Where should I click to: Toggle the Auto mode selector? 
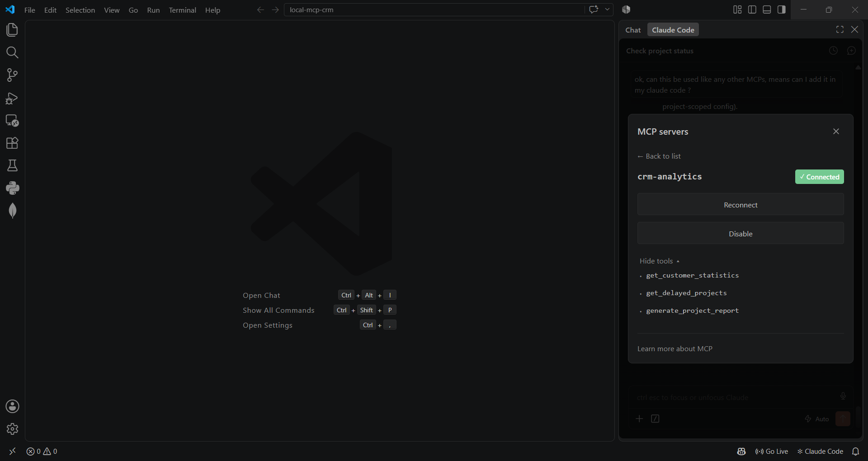816,419
